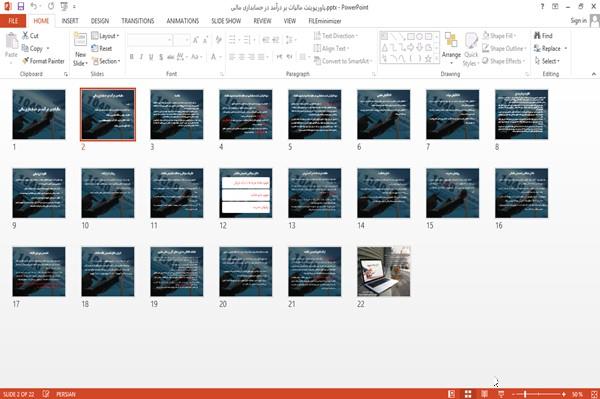
Task: Click the zoom slider handle in status bar
Action: coord(525,394)
